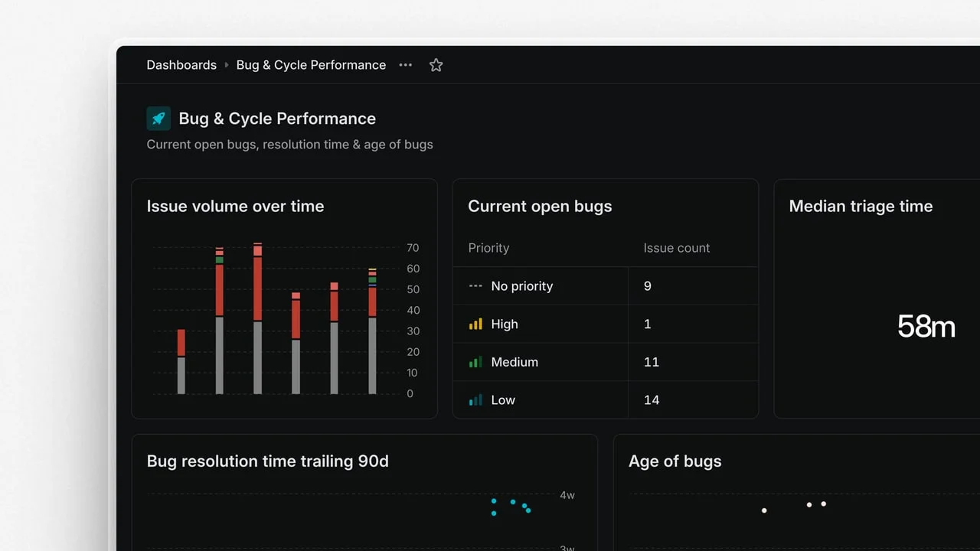Select the Low priority row label
The height and width of the screenshot is (551, 980).
click(x=503, y=400)
